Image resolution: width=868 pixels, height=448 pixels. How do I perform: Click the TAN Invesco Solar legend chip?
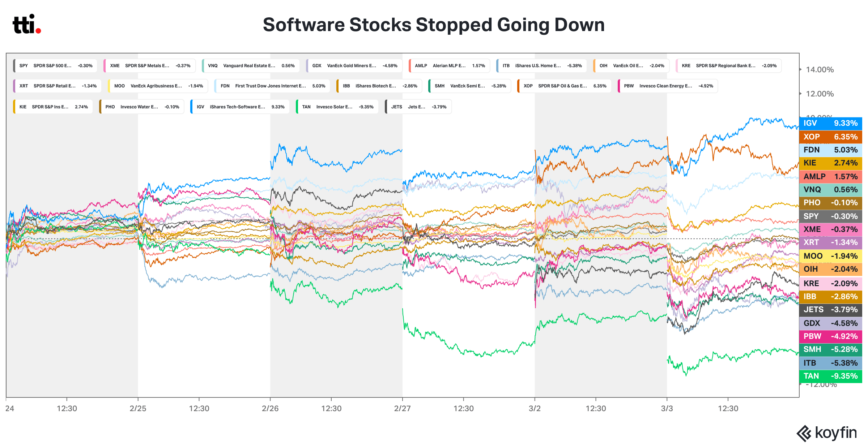tap(337, 107)
